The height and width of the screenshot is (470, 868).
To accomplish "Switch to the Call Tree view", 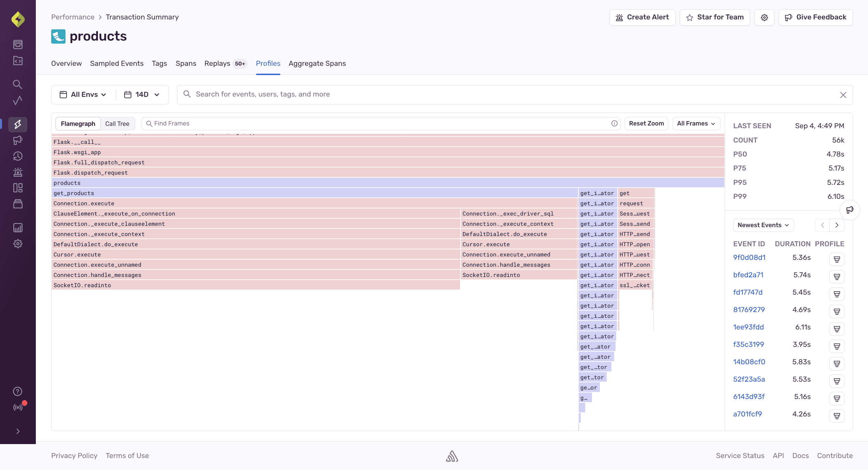I will (117, 123).
